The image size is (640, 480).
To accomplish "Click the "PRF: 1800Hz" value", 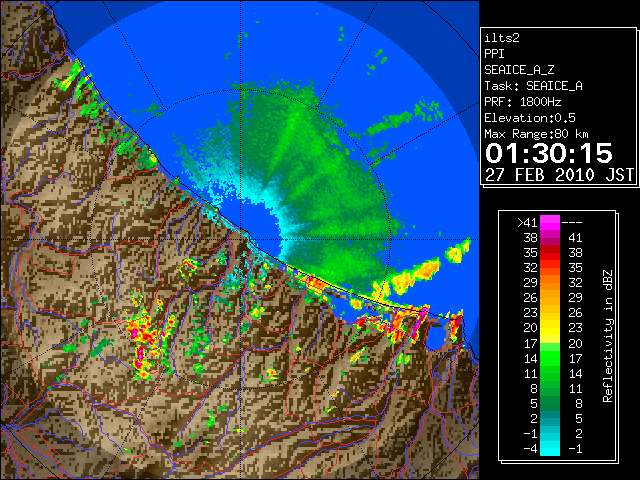I will pyautogui.click(x=523, y=102).
